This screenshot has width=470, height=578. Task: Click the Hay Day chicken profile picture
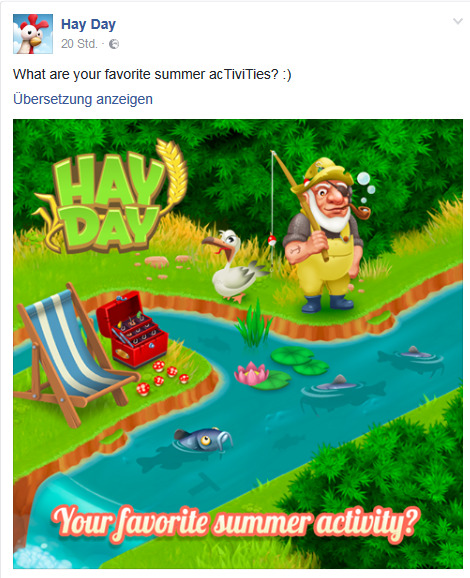tap(33, 34)
